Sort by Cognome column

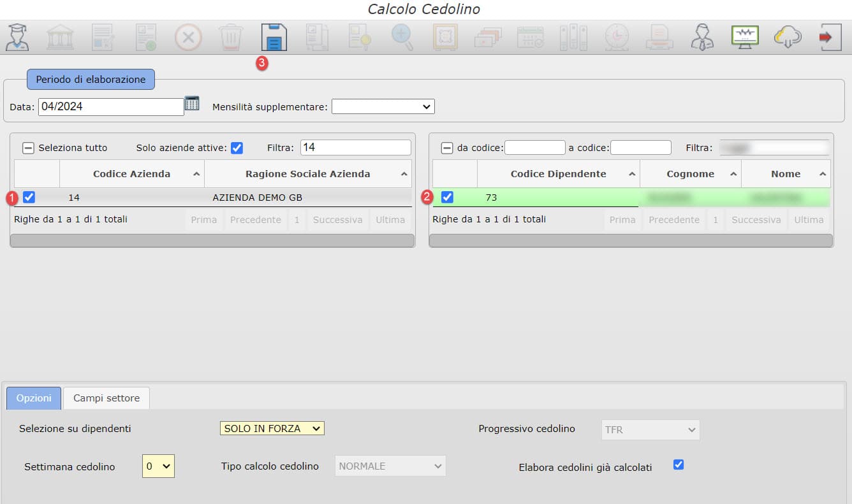click(x=690, y=174)
